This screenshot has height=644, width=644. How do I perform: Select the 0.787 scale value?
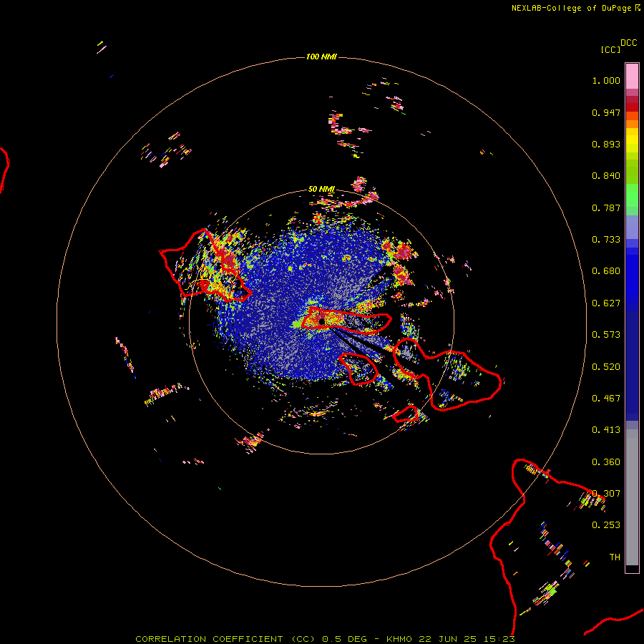[606, 208]
